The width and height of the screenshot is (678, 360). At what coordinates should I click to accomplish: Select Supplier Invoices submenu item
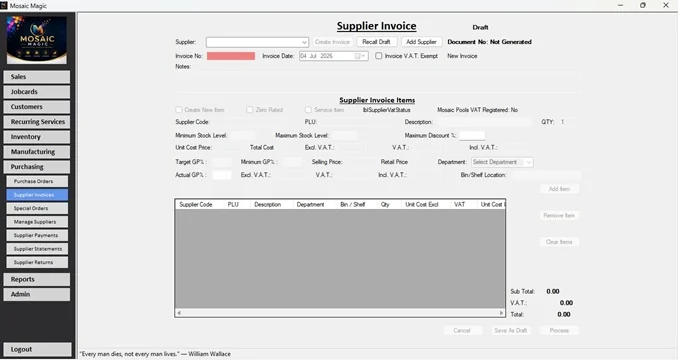37,195
